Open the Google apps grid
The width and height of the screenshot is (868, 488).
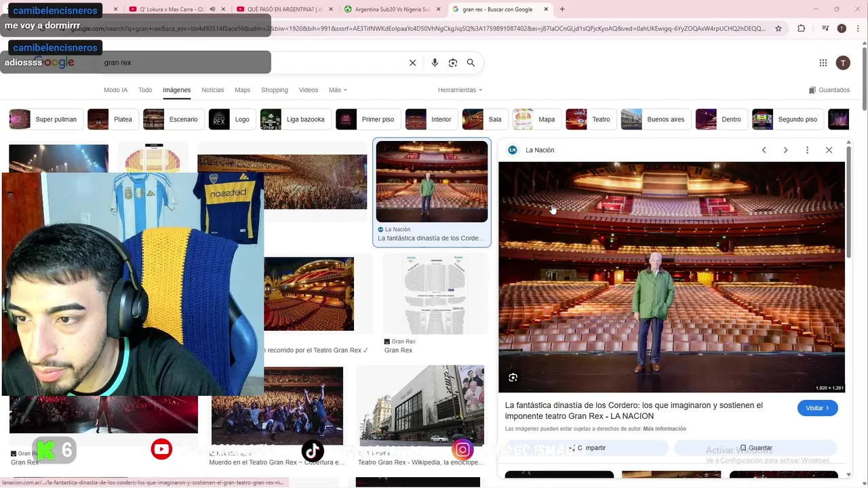click(823, 62)
